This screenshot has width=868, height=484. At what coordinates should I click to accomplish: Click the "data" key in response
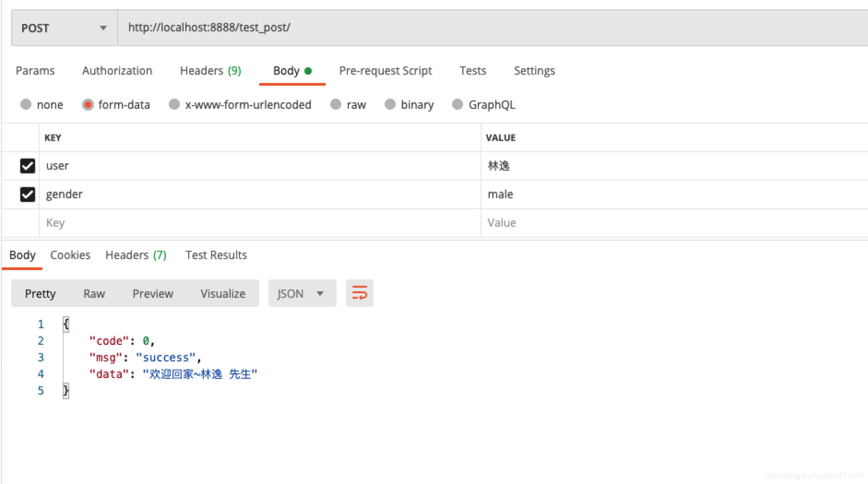[109, 374]
